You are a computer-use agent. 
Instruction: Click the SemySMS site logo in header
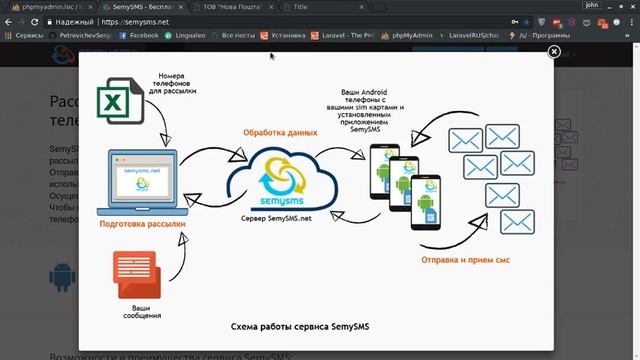click(63, 54)
